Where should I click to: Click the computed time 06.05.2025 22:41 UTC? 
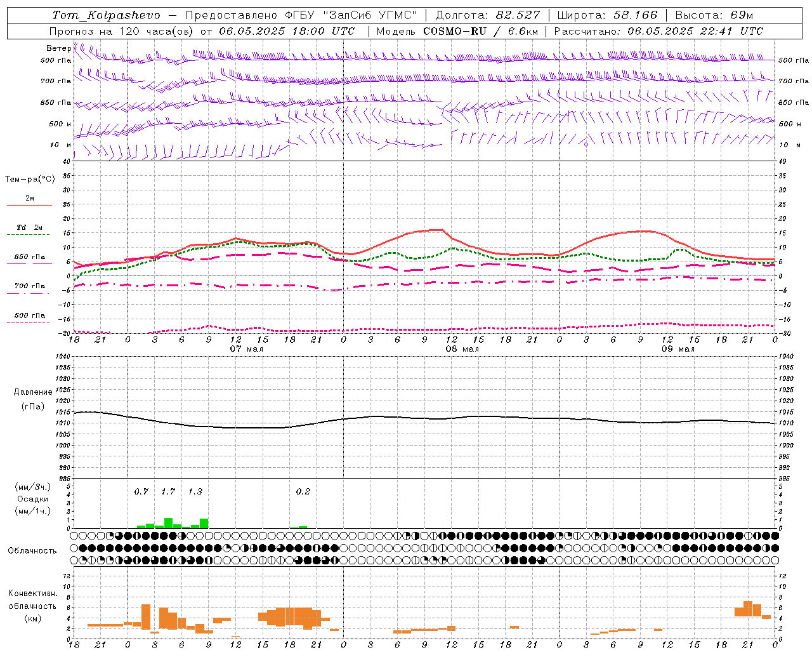click(x=695, y=31)
